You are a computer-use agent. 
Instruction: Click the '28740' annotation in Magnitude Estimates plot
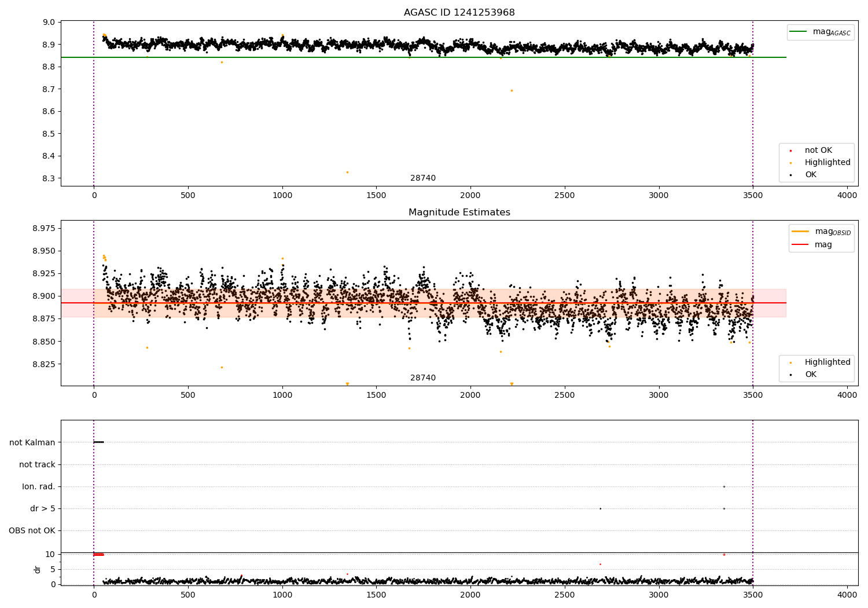point(423,378)
